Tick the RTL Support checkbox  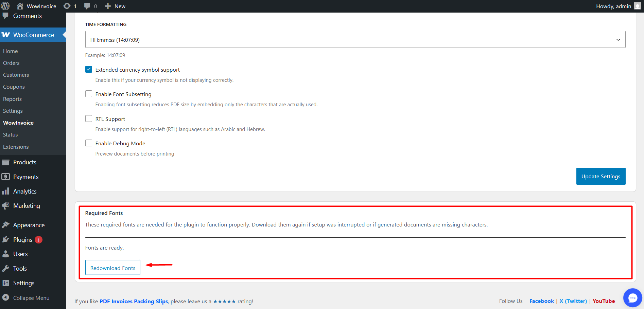click(x=89, y=119)
